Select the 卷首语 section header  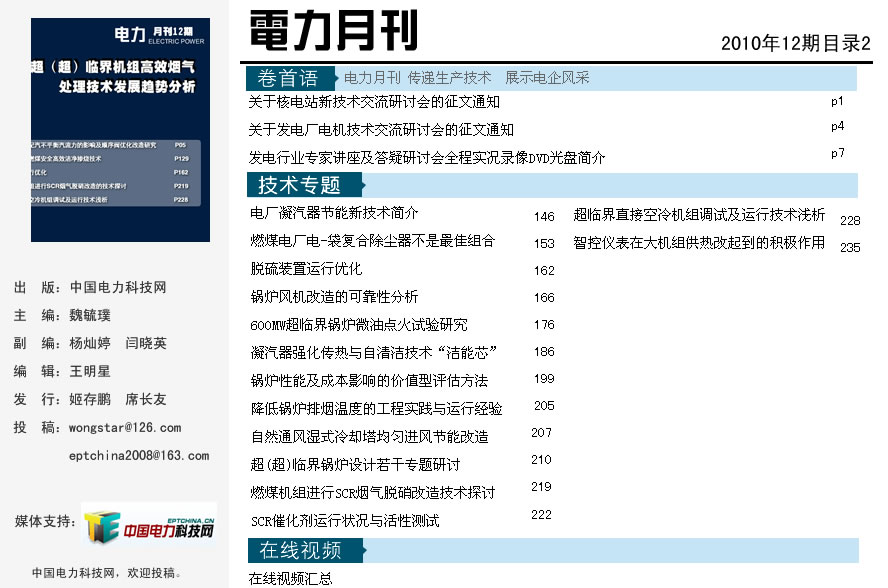point(290,78)
